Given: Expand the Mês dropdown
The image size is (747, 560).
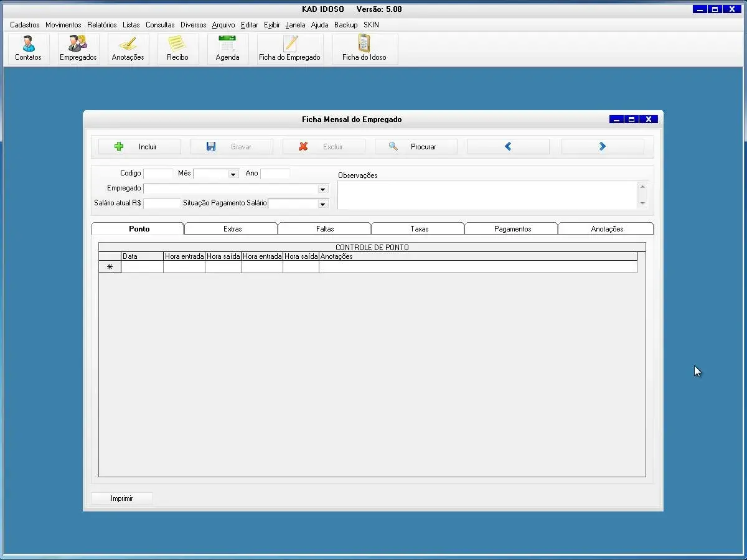Looking at the screenshot, I should 233,174.
